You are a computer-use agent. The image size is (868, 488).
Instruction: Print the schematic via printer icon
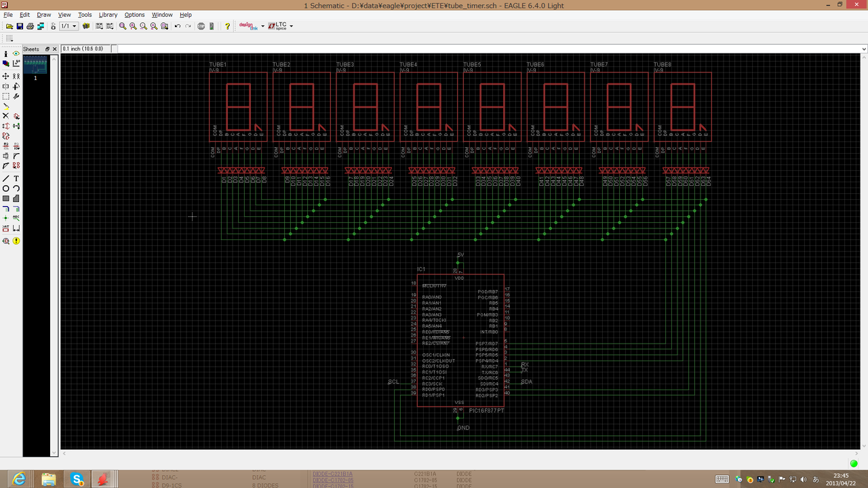(30, 26)
